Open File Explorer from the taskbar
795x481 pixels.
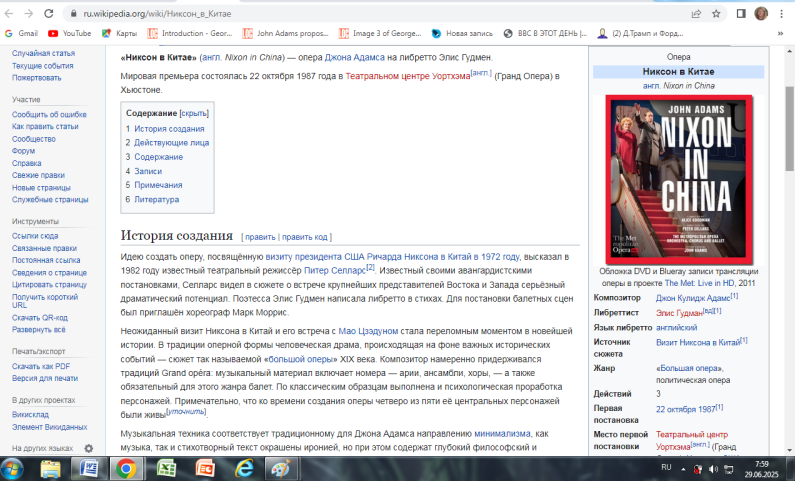(x=50, y=469)
